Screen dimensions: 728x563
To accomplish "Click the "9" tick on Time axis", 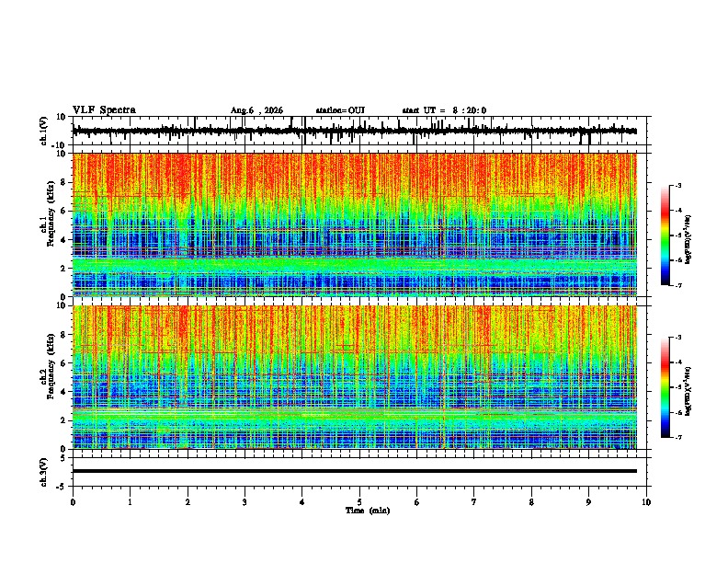I will coord(588,502).
